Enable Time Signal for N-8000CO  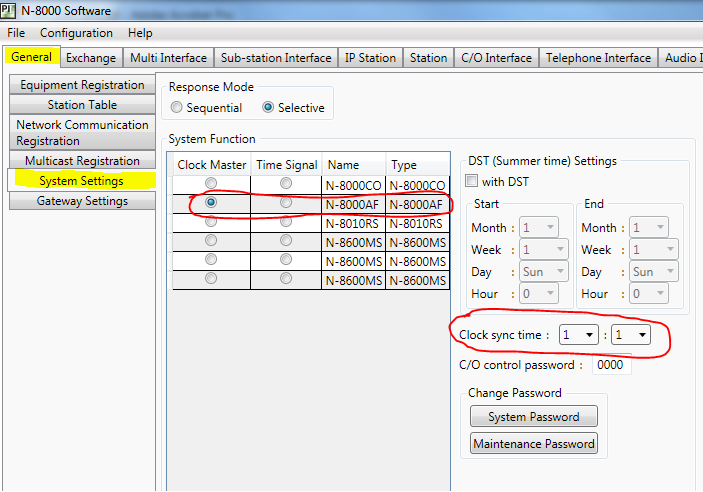click(x=286, y=183)
